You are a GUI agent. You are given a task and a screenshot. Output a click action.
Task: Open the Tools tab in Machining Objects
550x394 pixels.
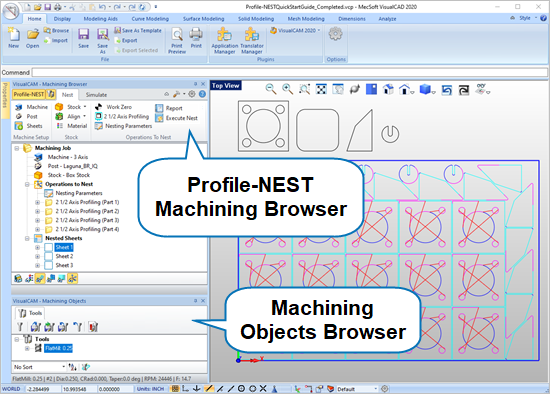click(30, 313)
